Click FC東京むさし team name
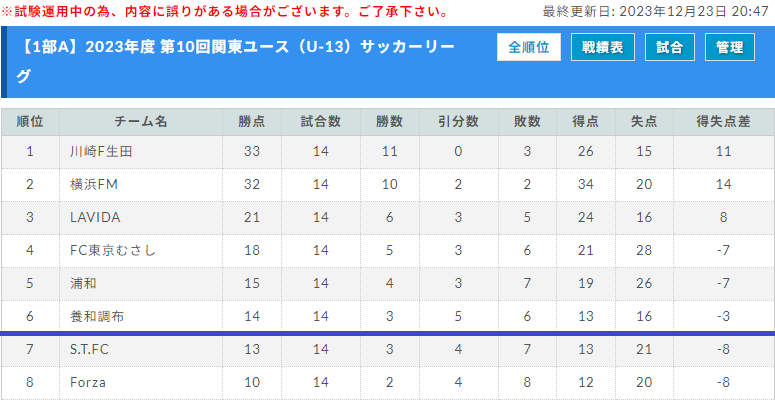The height and width of the screenshot is (401, 775). [x=113, y=250]
